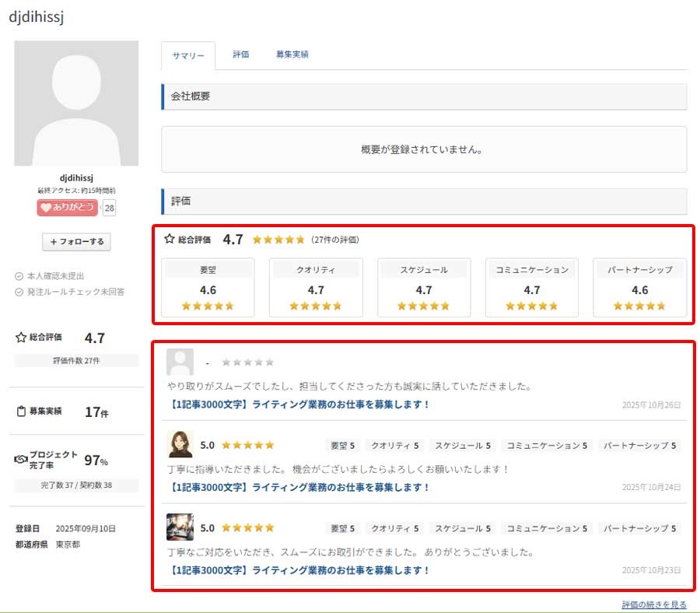Click the second reviewer's woman avatar
This screenshot has height=613, width=700.
(180, 444)
